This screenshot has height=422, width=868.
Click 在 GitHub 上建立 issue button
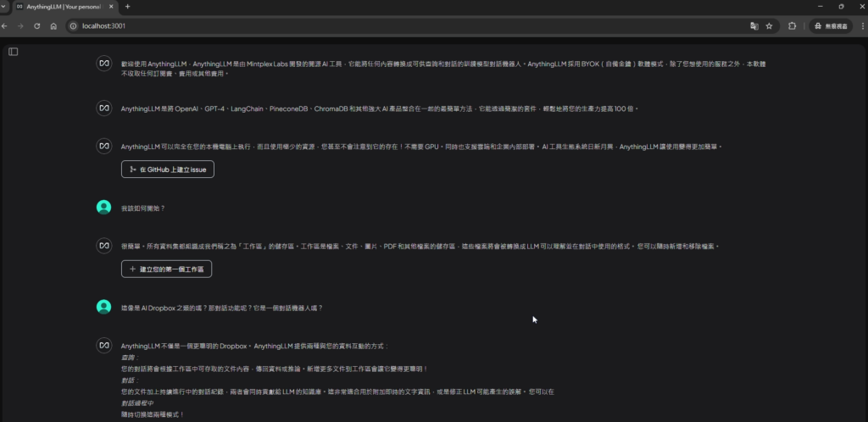click(x=168, y=169)
